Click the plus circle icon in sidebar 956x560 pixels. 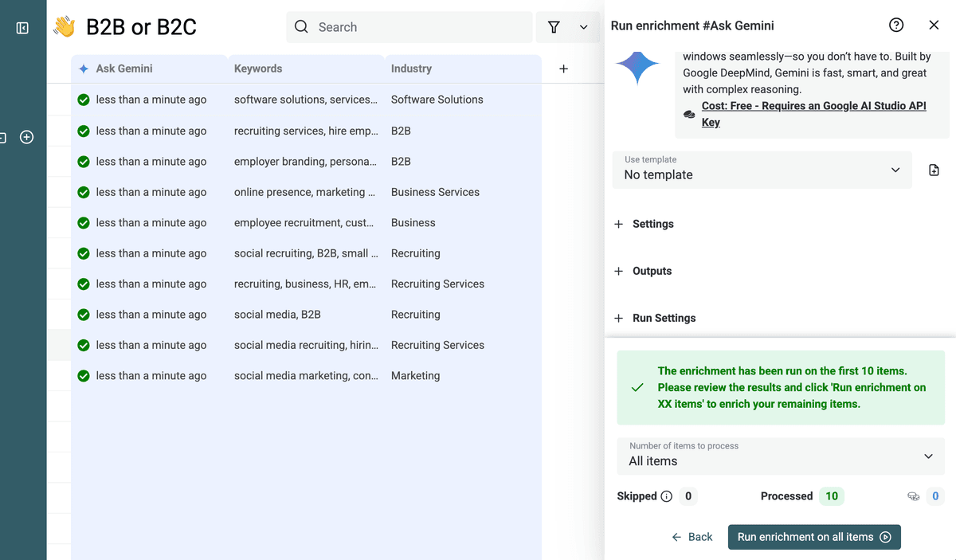tap(26, 137)
